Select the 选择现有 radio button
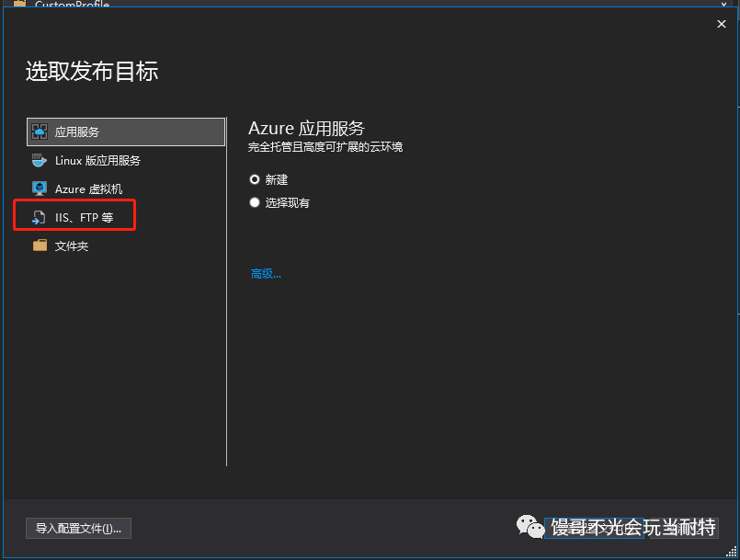 click(255, 202)
